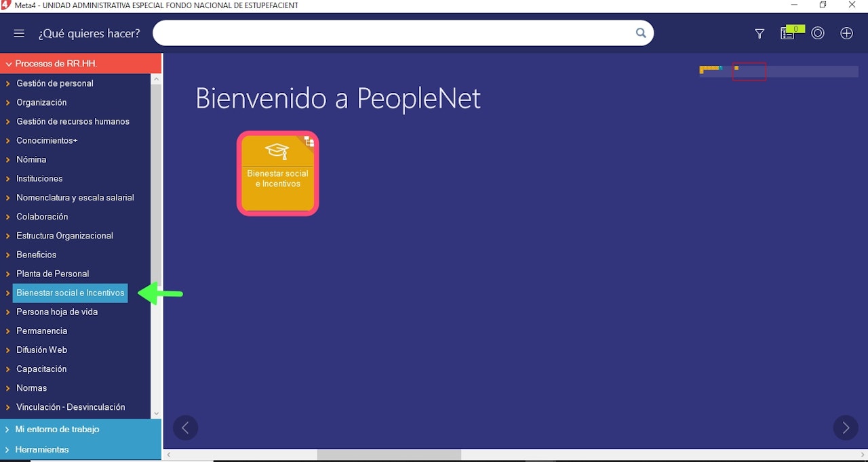This screenshot has height=462, width=868.
Task: Open Persona hoja de vida
Action: point(57,312)
